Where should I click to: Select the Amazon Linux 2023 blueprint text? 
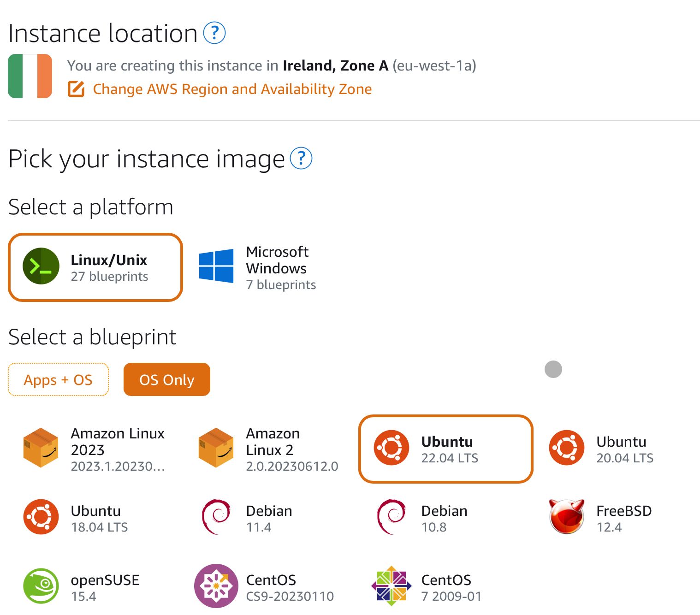[x=118, y=449]
